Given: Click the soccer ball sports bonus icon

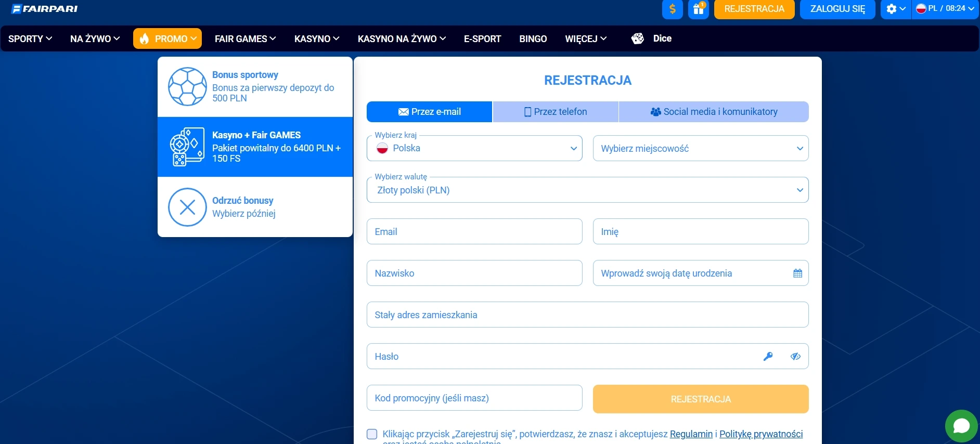Looking at the screenshot, I should 187,86.
